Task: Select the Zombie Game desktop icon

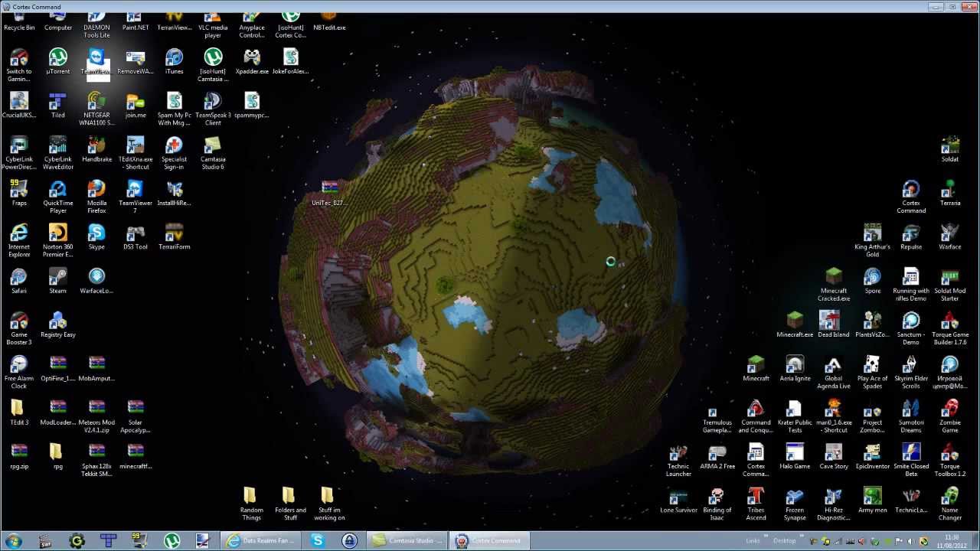Action: [x=950, y=416]
